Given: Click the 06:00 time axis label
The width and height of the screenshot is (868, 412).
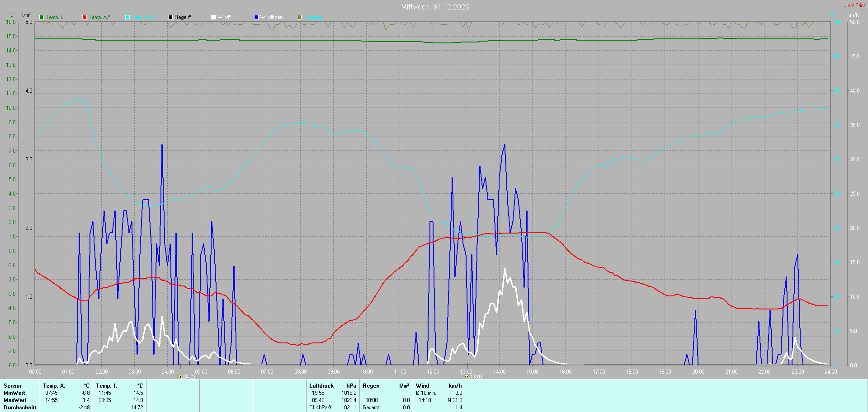Looking at the screenshot, I should (234, 372).
